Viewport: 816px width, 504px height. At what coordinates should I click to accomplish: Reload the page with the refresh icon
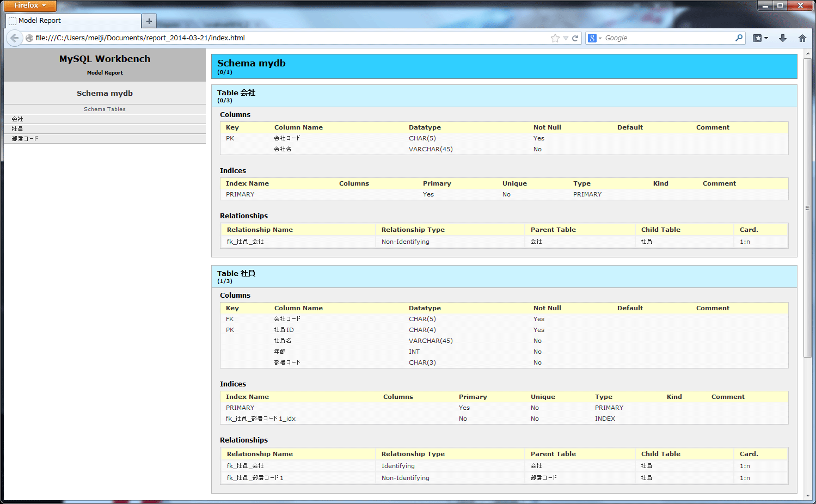575,38
